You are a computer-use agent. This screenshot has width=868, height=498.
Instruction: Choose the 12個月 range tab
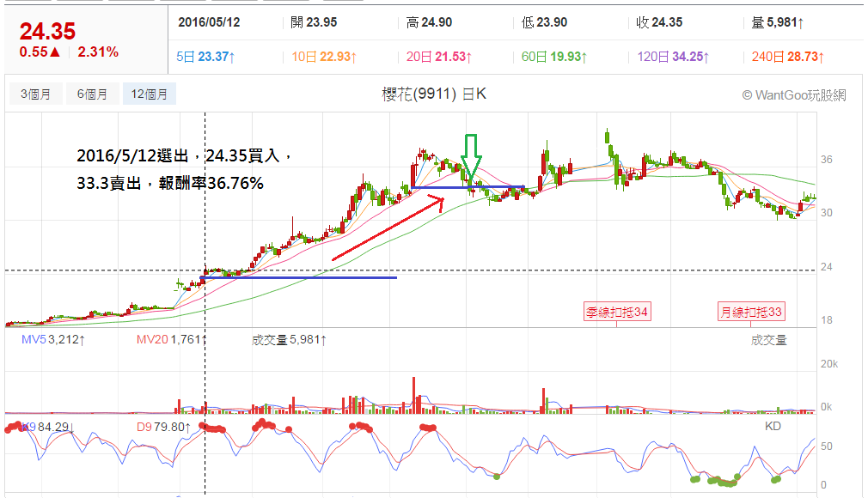click(150, 94)
